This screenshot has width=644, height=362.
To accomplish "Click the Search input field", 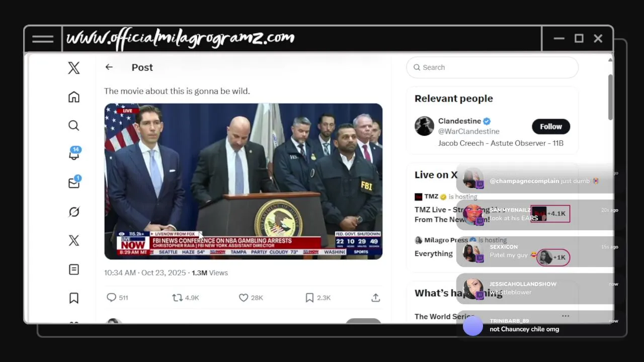I will point(492,67).
